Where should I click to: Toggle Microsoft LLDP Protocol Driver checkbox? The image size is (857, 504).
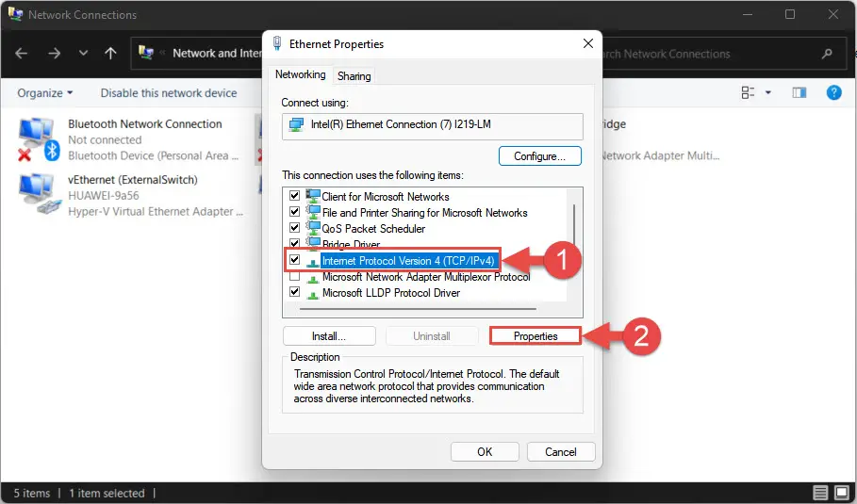coord(294,292)
